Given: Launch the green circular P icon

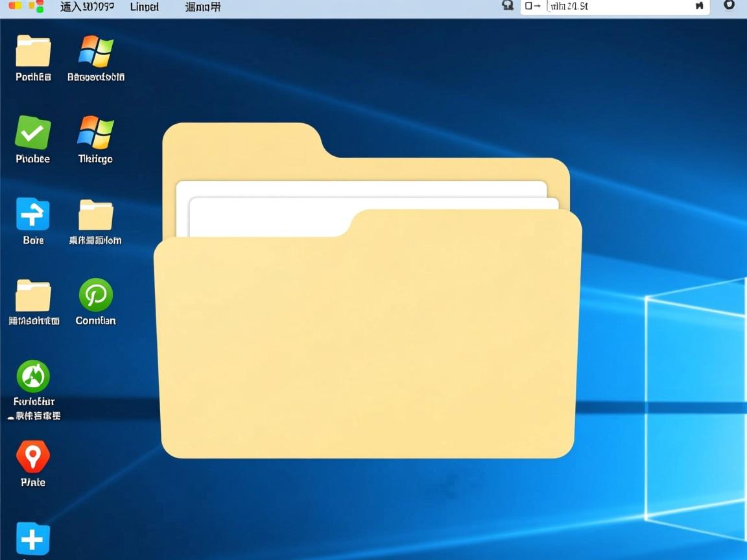Looking at the screenshot, I should (95, 296).
